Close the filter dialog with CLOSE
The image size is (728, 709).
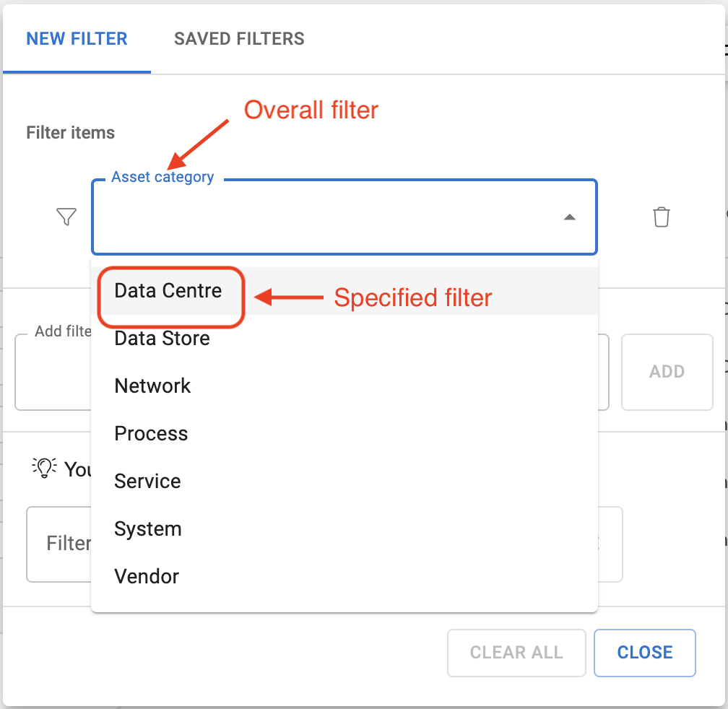644,653
